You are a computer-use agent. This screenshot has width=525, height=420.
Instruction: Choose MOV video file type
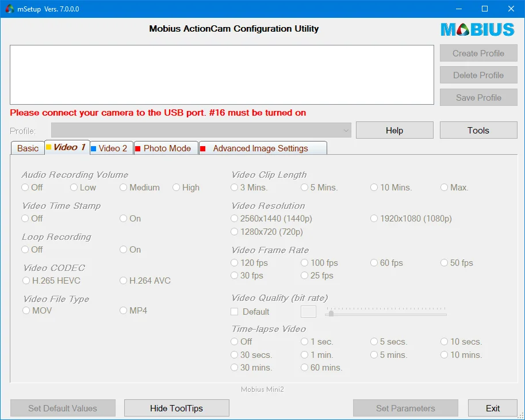point(37,311)
